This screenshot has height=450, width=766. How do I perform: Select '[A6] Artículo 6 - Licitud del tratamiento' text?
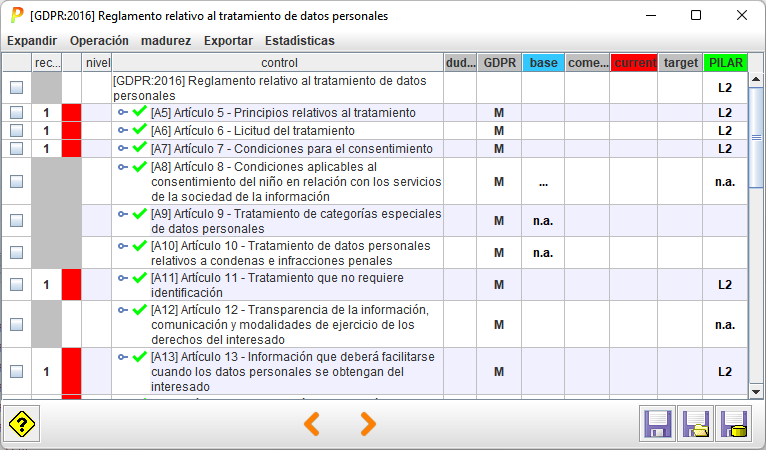[x=253, y=130]
